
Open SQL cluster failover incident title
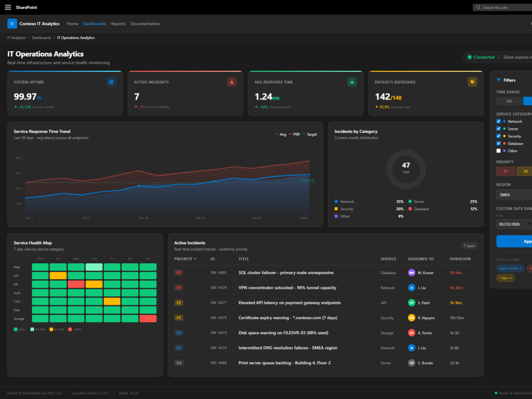click(x=286, y=272)
